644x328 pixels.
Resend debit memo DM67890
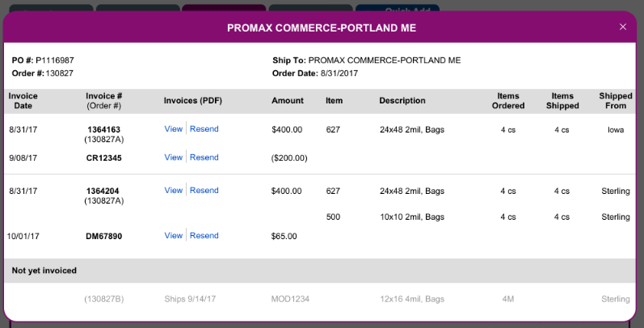click(204, 236)
